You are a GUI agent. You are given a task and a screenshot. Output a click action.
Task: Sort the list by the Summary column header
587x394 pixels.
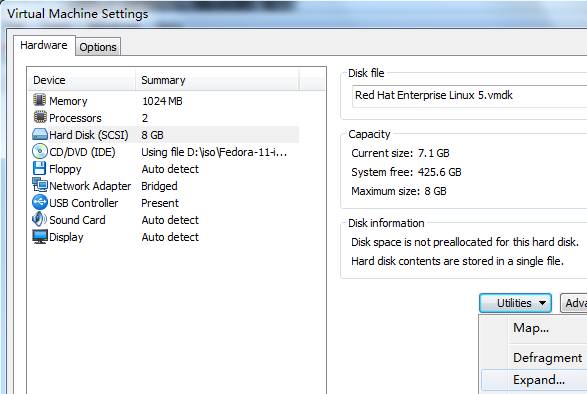coord(217,80)
